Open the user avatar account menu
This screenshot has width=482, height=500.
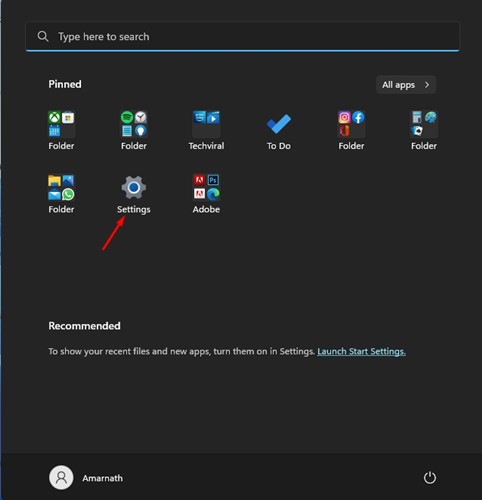point(61,478)
